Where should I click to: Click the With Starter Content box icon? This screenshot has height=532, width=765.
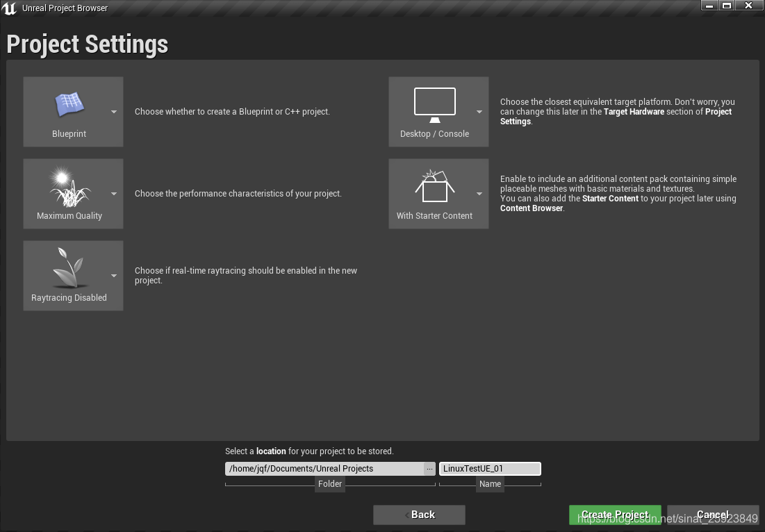[435, 186]
